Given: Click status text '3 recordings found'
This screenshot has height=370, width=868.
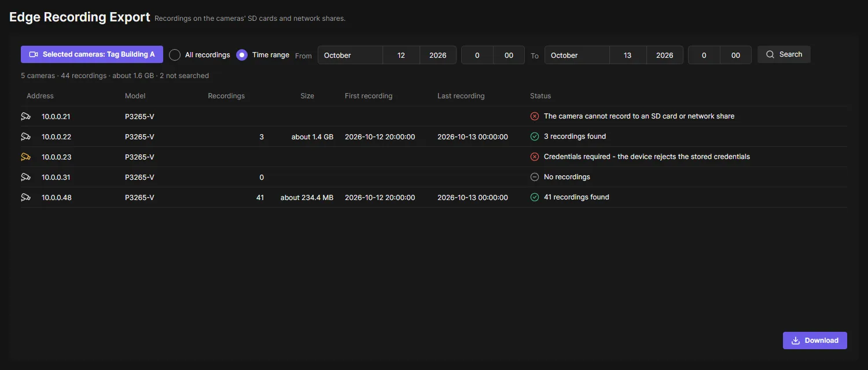Looking at the screenshot, I should (575, 136).
